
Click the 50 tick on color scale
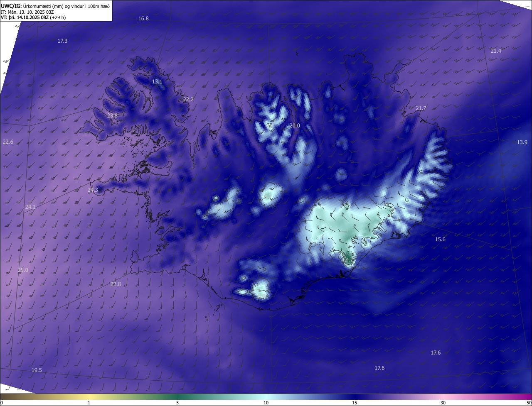pos(529,403)
